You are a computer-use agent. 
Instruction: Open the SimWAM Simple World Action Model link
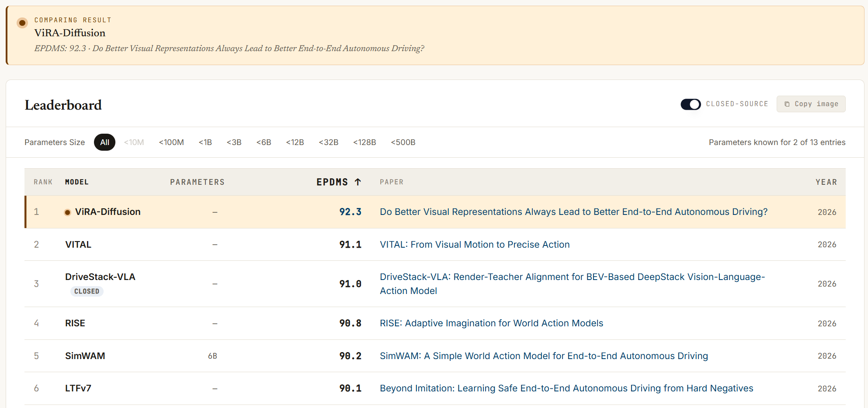tap(544, 356)
